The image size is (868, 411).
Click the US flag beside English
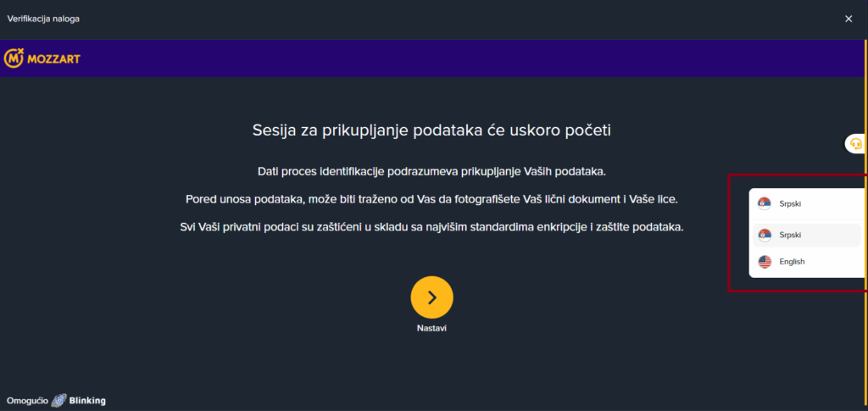point(765,262)
